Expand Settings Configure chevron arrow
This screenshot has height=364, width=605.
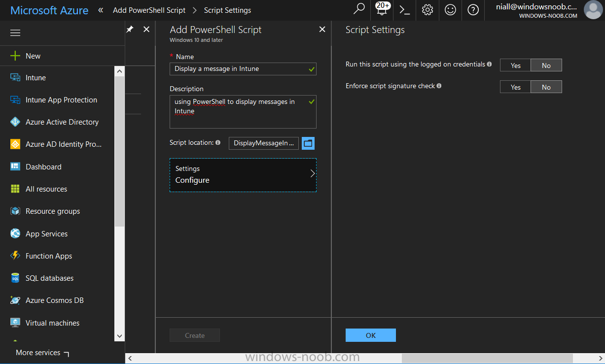(x=312, y=173)
